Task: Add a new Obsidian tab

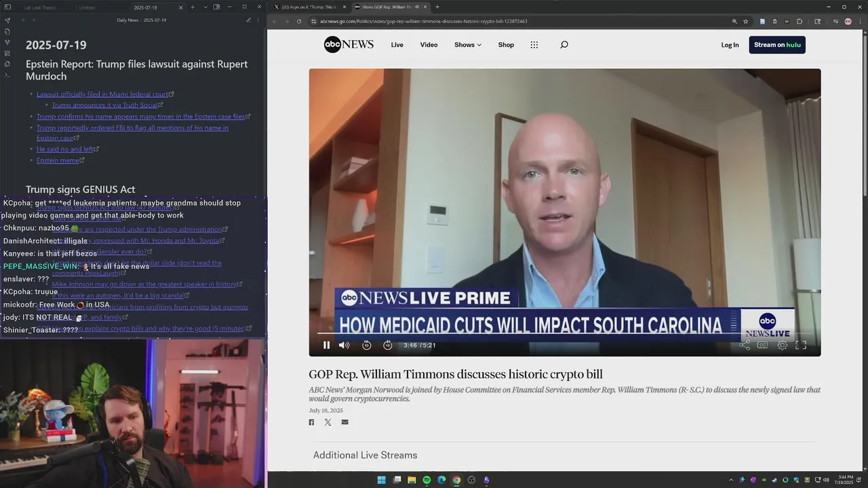Action: 193,7
